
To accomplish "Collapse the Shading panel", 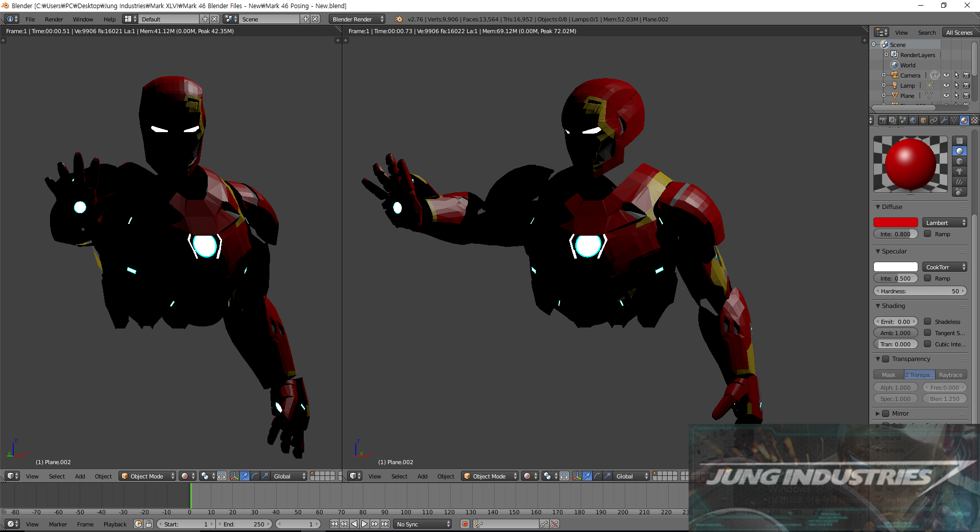I will point(878,306).
